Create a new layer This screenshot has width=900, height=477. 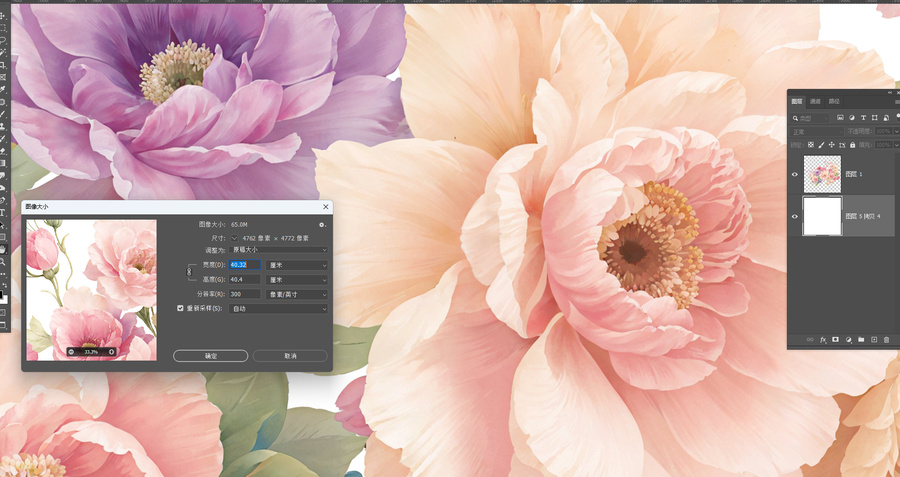874,340
